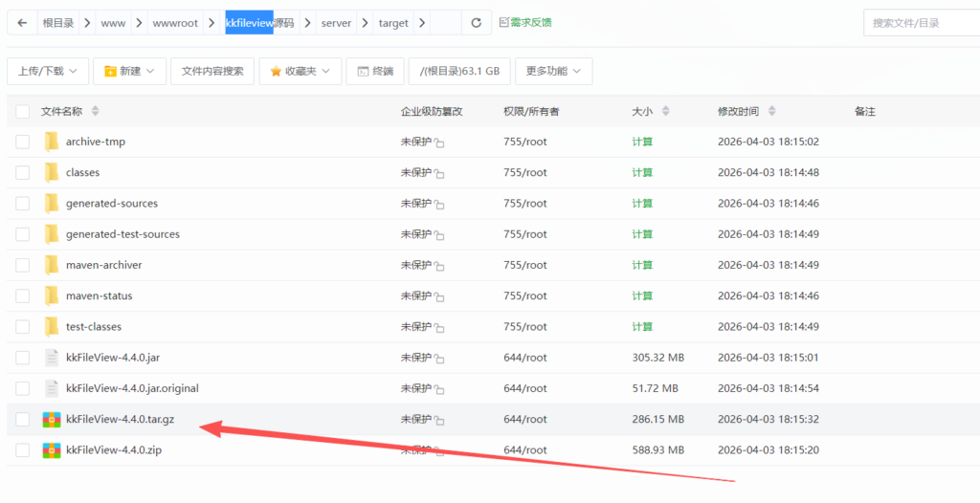Click the lock icon in the archive-tmp row
The image size is (980, 503).
pyautogui.click(x=439, y=143)
